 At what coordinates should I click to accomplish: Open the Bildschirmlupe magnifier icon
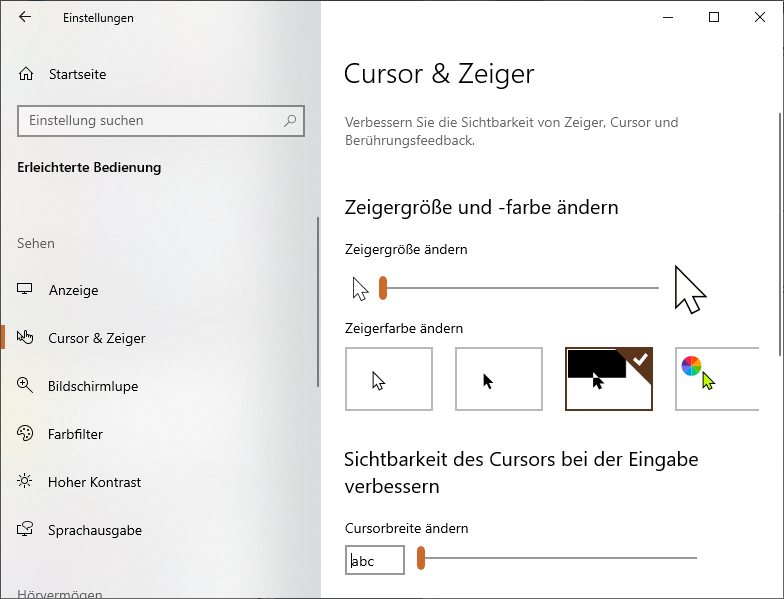24,385
